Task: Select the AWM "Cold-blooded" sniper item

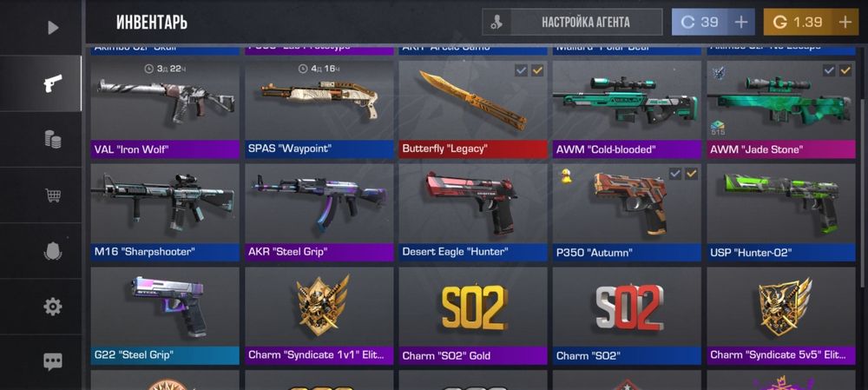Action: click(628, 109)
